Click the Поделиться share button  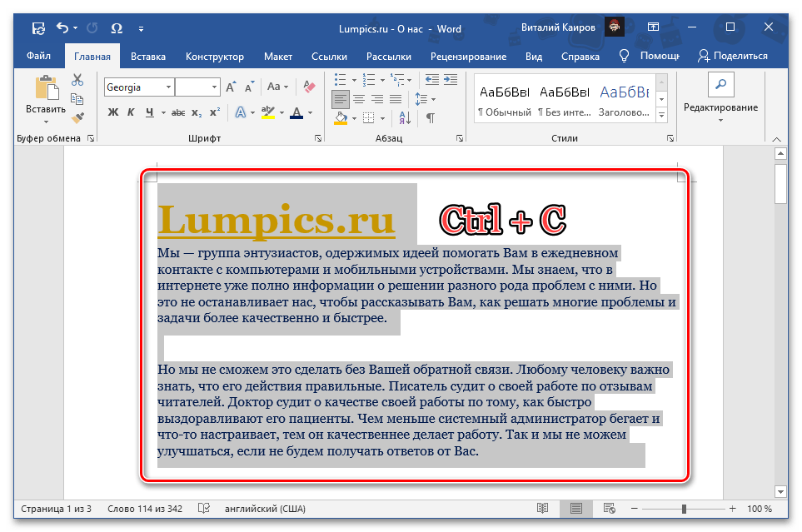tap(732, 56)
